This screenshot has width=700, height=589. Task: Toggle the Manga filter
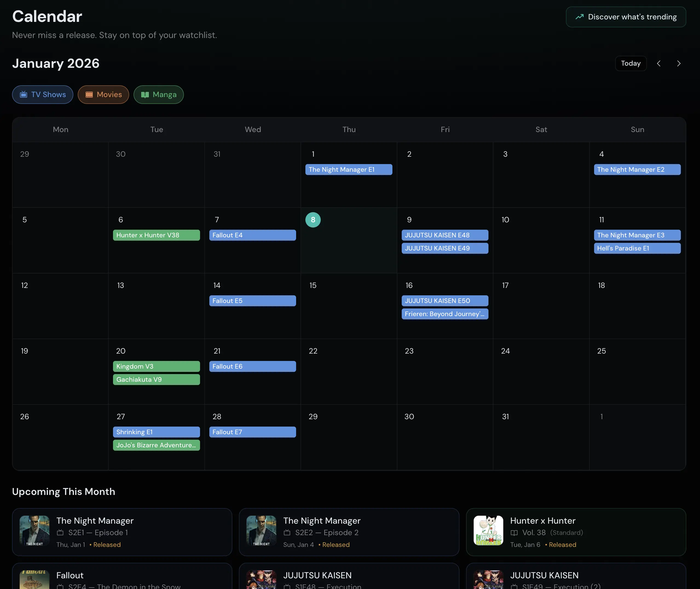click(x=158, y=95)
